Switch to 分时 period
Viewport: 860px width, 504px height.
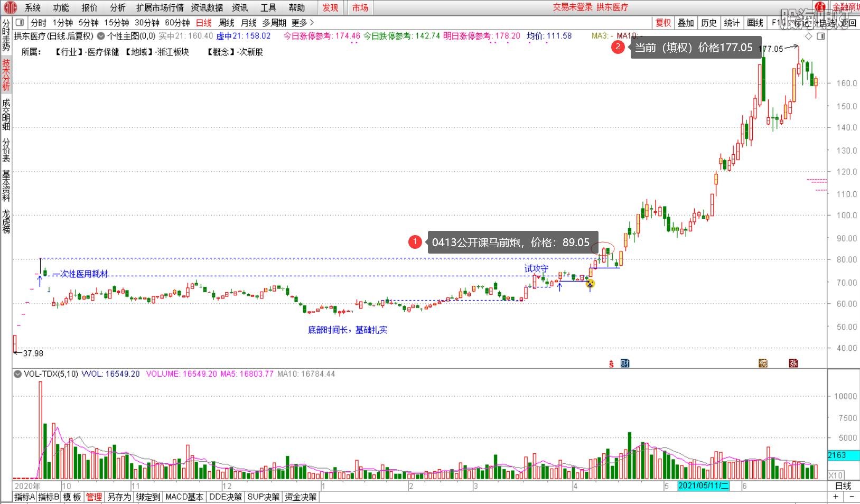point(39,23)
